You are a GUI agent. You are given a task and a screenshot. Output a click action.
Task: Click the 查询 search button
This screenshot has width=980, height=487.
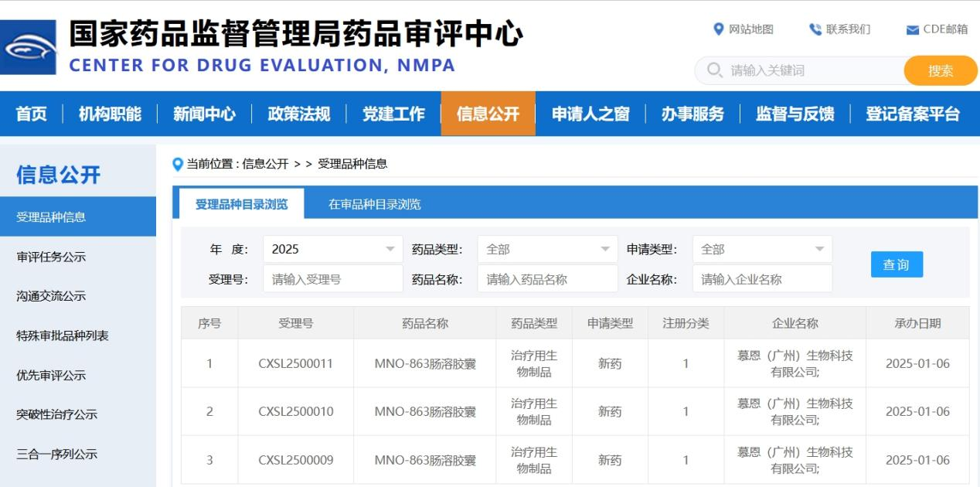pyautogui.click(x=897, y=264)
